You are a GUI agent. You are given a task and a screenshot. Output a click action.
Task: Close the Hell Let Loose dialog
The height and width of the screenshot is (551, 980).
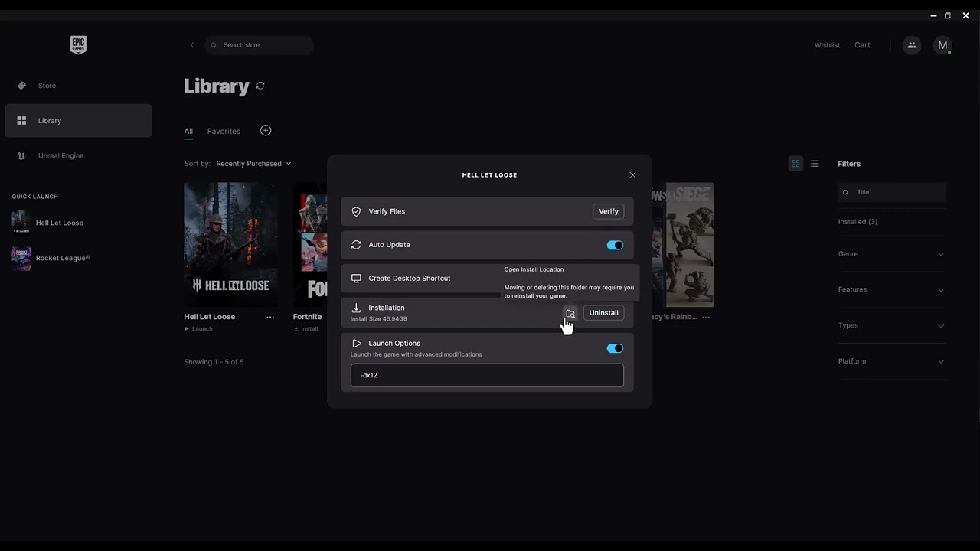pos(632,175)
